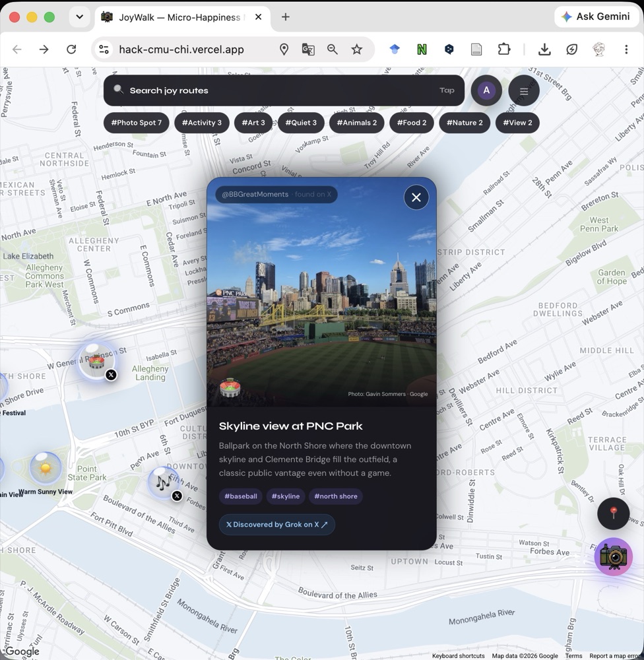Select the #View 2 filter chip
644x660 pixels.
point(517,123)
